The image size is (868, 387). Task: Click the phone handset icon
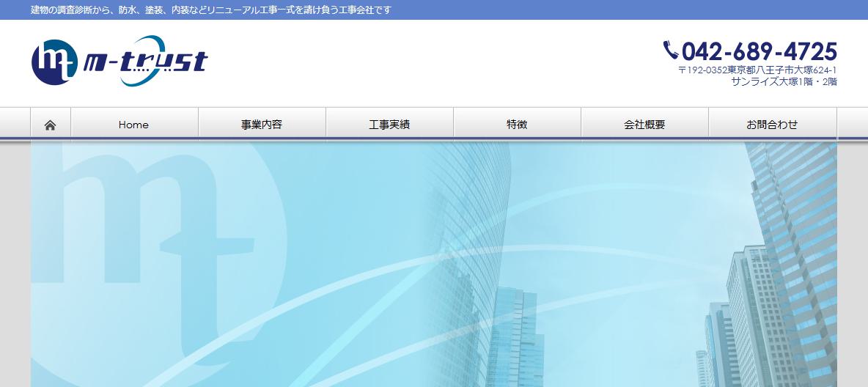[x=671, y=51]
